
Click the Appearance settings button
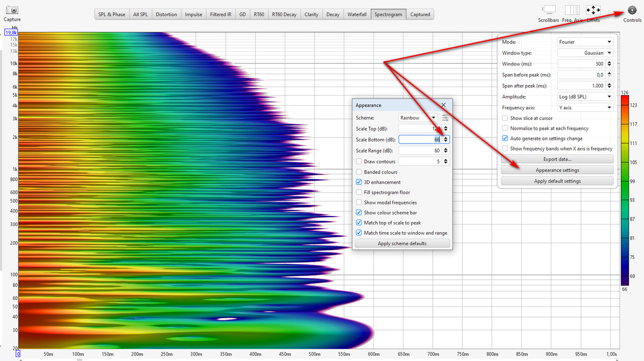click(557, 170)
